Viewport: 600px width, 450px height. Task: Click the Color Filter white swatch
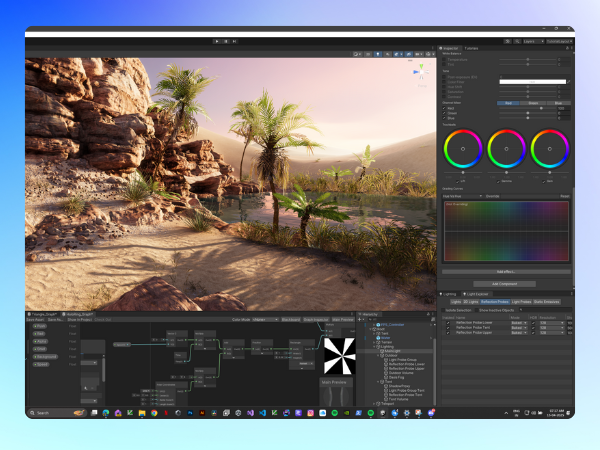(x=532, y=82)
